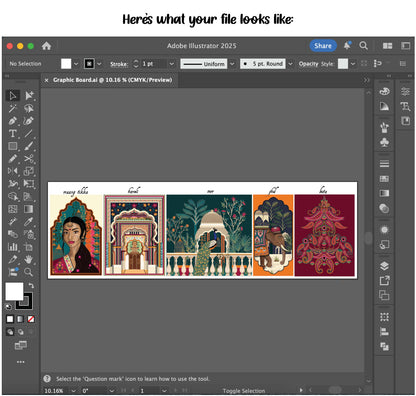This screenshot has width=416, height=396.
Task: Activate the Free Transform tool
Action: click(29, 184)
